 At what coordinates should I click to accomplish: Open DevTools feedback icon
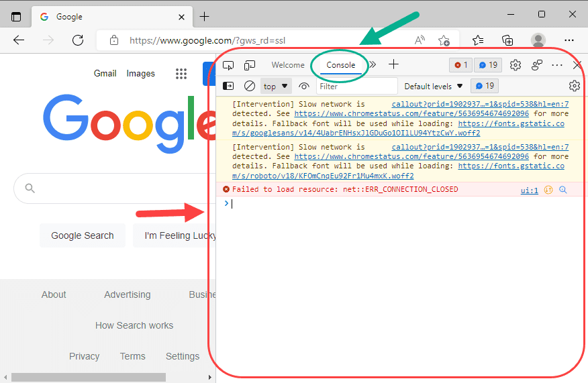click(537, 65)
